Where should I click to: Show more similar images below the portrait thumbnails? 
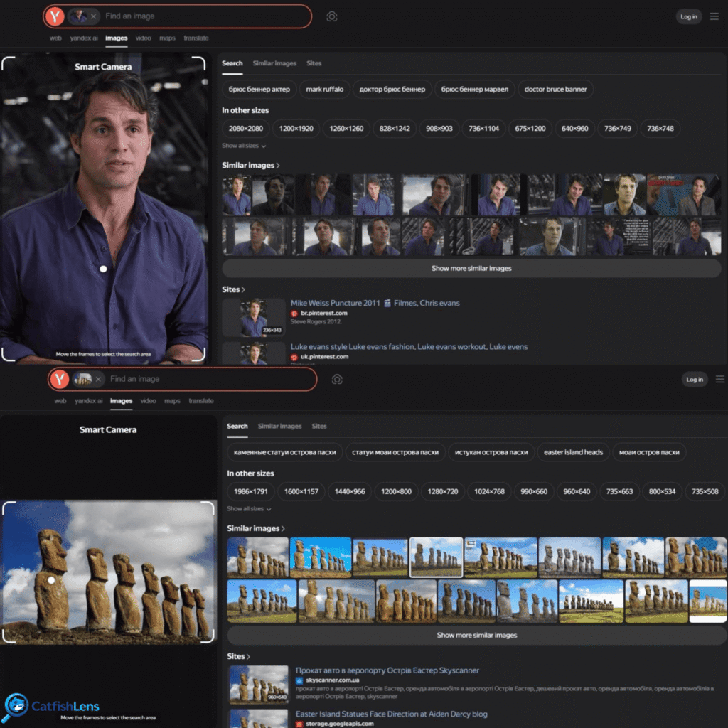[x=471, y=268]
